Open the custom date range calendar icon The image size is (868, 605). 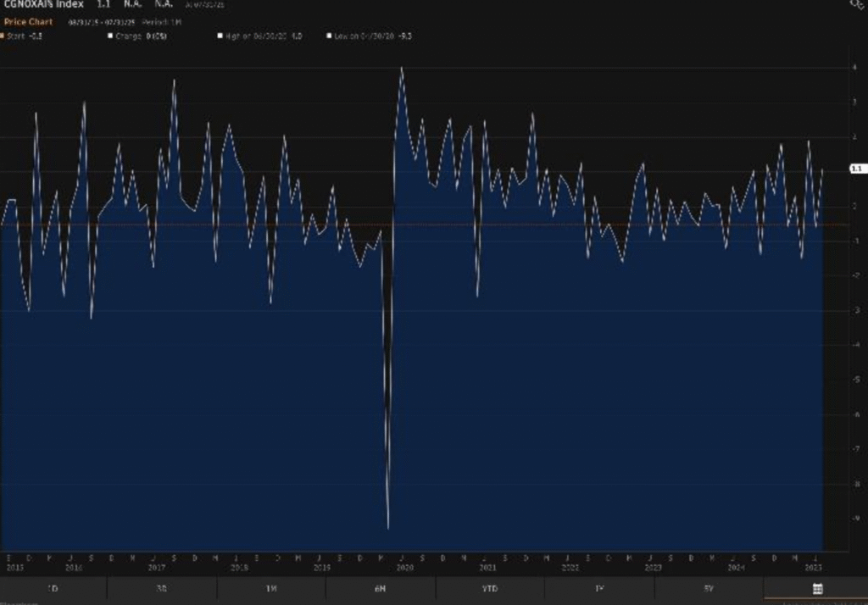pos(817,588)
